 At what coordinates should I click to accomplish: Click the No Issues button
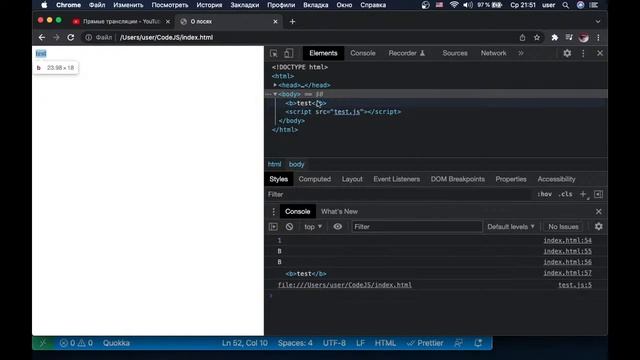tap(563, 227)
